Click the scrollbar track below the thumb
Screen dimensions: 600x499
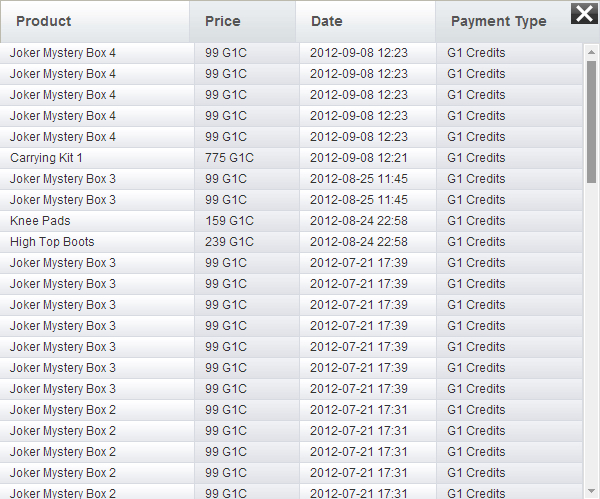pyautogui.click(x=591, y=350)
